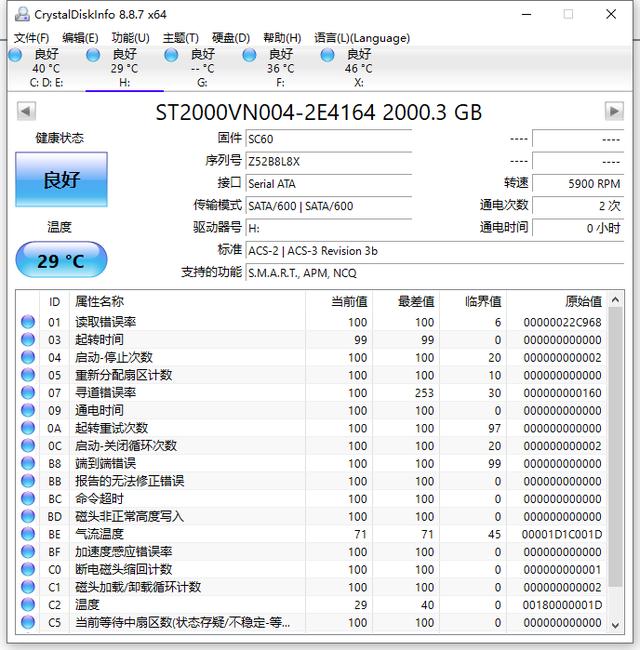Open the 硬盘(D) menu
The image size is (640, 650).
(231, 38)
